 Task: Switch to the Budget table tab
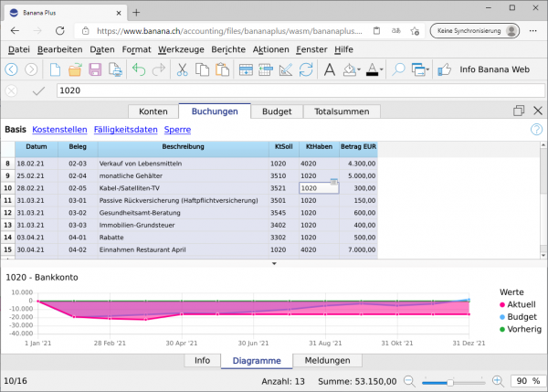(277, 111)
